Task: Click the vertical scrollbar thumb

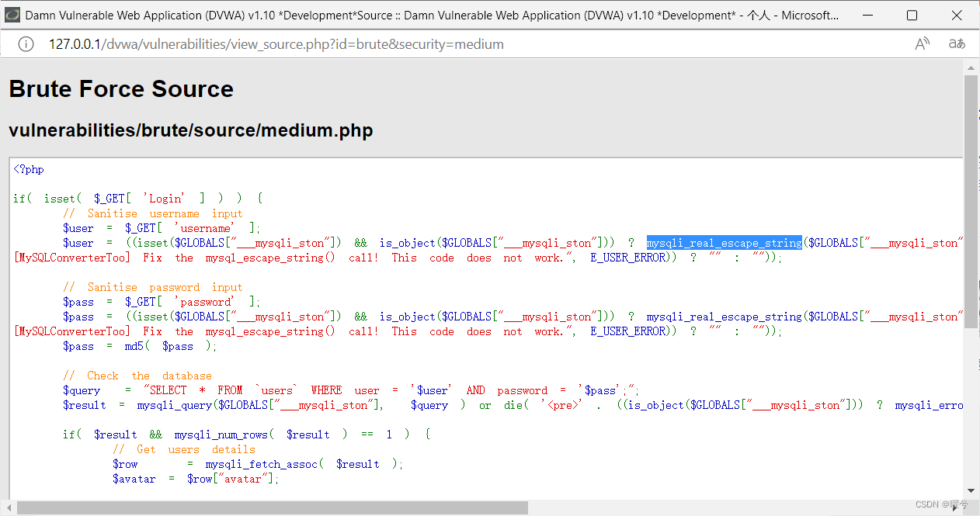Action: click(x=971, y=202)
